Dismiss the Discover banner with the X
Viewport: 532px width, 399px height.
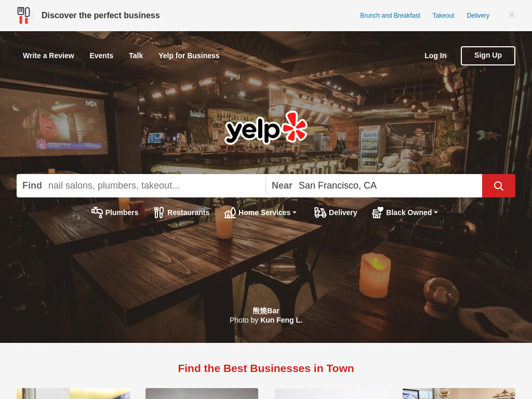tap(512, 15)
